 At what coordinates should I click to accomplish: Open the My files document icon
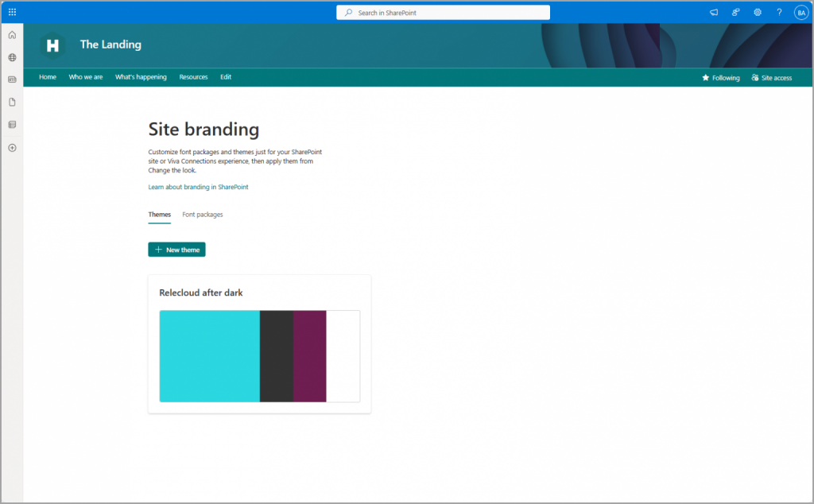pyautogui.click(x=12, y=103)
